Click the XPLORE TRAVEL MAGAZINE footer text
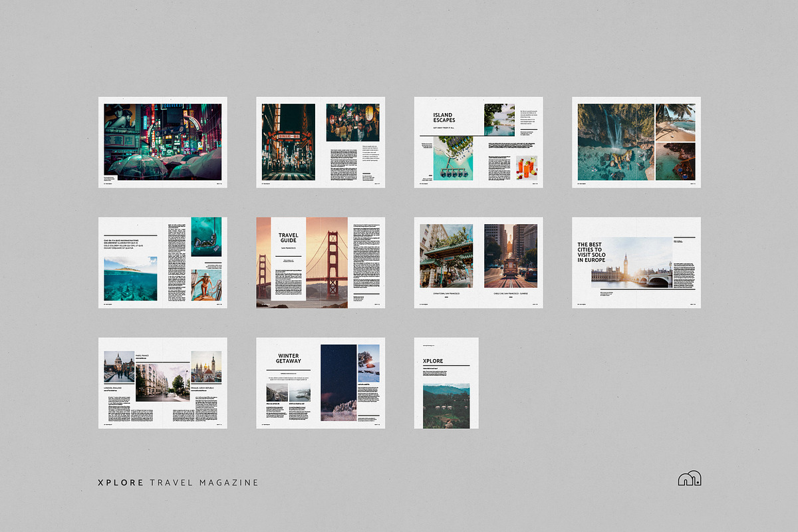The height and width of the screenshot is (532, 798). [x=180, y=482]
